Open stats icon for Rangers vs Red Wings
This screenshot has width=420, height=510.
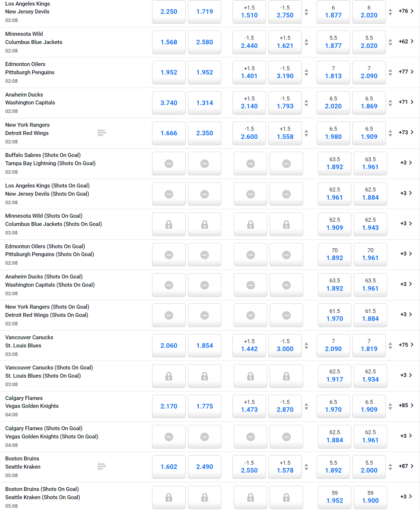coord(102,133)
